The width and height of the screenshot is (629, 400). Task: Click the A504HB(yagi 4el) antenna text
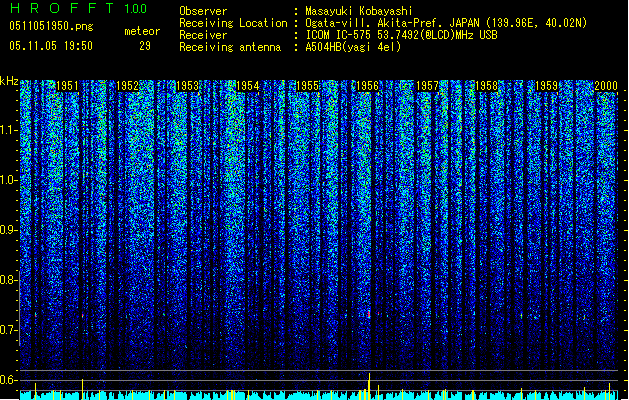point(353,47)
